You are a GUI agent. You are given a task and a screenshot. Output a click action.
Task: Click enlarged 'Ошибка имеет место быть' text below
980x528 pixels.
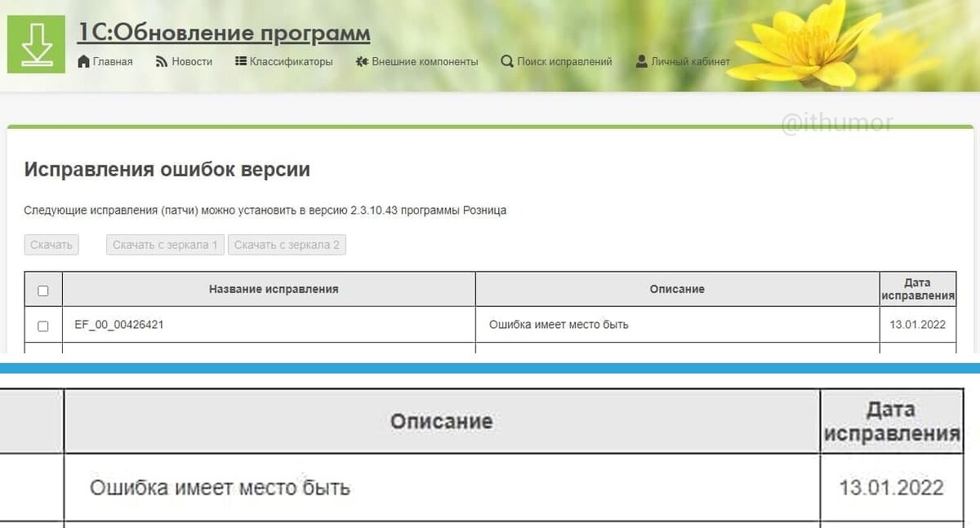tap(220, 488)
